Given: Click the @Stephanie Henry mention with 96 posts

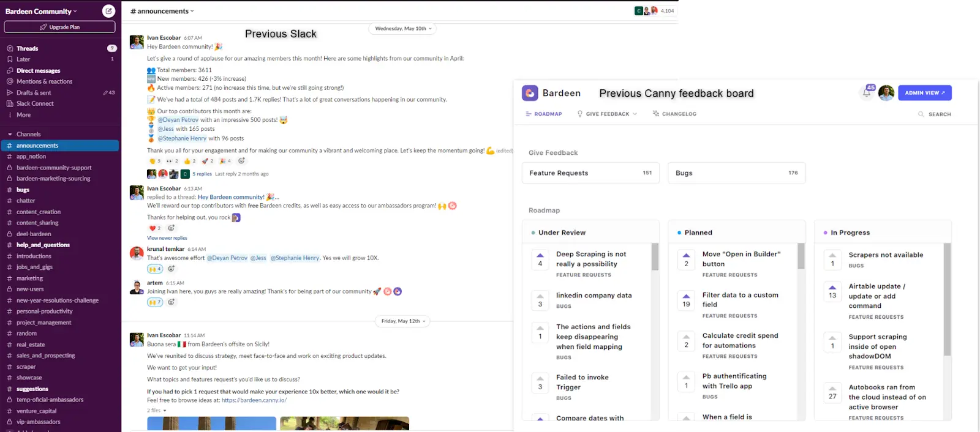Looking at the screenshot, I should [x=183, y=138].
